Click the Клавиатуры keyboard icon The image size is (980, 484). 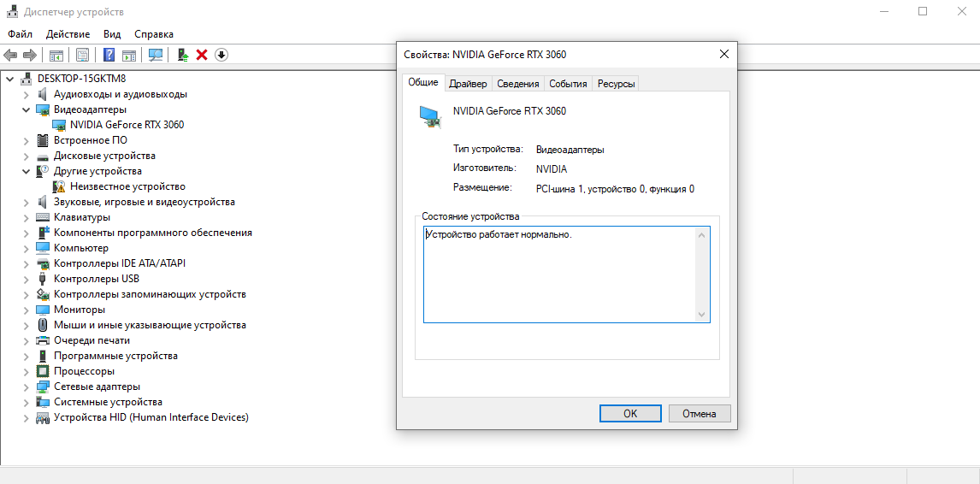pos(43,217)
